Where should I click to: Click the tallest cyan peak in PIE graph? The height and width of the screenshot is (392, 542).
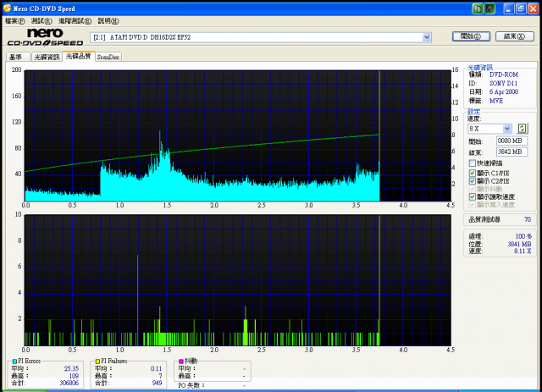[x=160, y=166]
